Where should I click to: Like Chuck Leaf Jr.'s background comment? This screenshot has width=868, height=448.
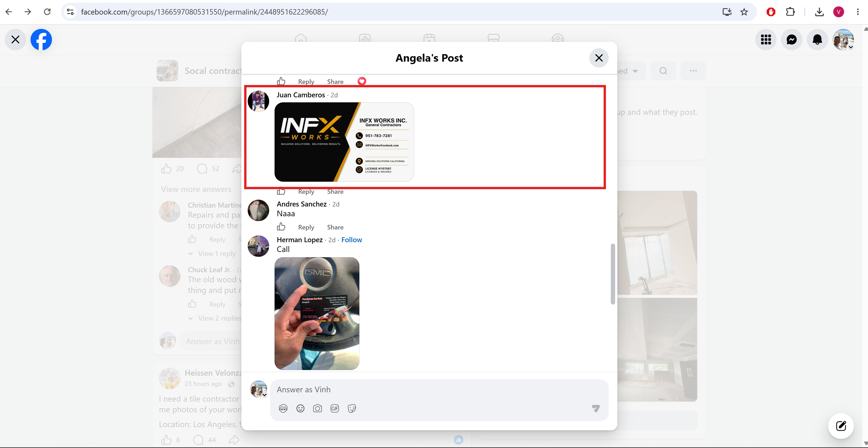(x=192, y=304)
